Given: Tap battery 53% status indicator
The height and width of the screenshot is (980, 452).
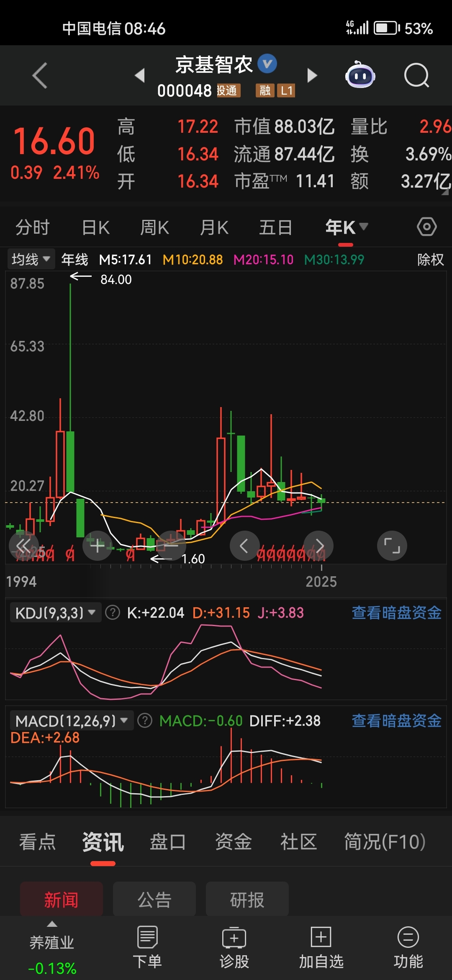Looking at the screenshot, I should click(x=403, y=28).
